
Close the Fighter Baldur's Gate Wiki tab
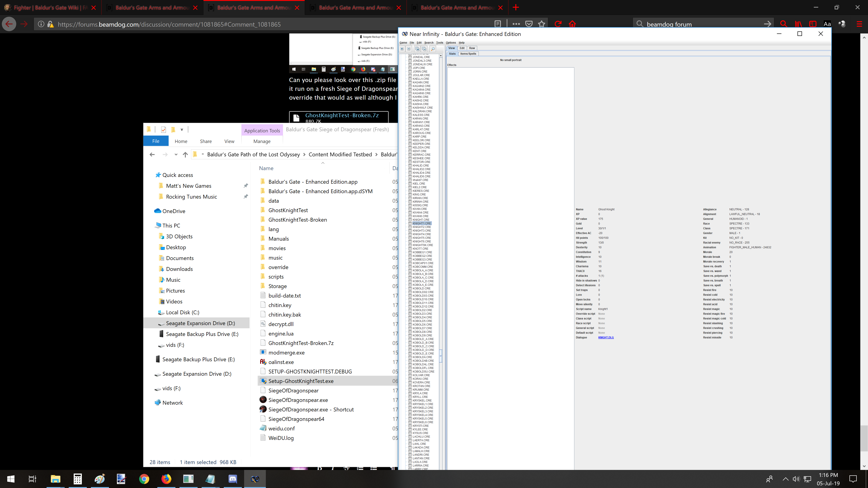94,7
